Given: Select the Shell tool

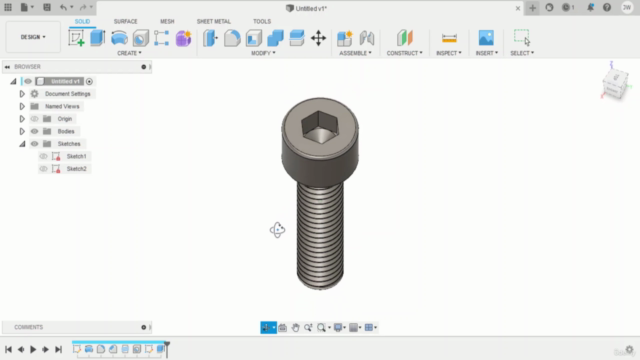Looking at the screenshot, I should [x=253, y=38].
